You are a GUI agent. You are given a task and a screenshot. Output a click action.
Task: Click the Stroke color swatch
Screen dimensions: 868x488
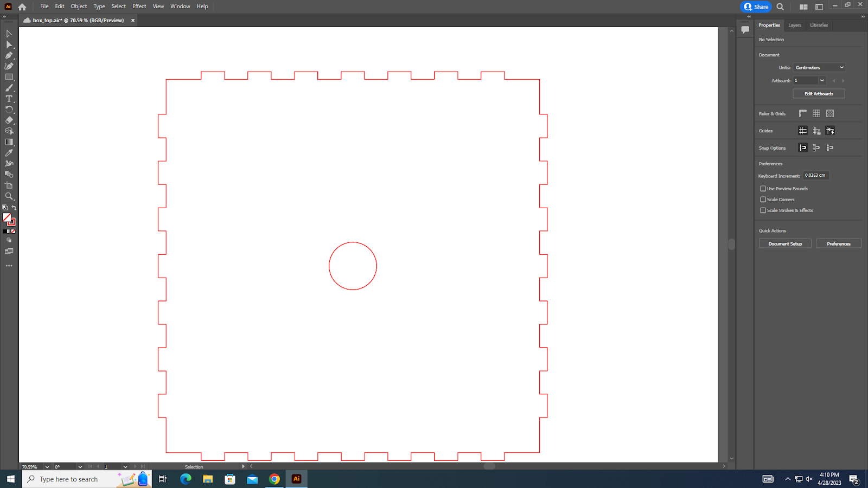click(11, 222)
